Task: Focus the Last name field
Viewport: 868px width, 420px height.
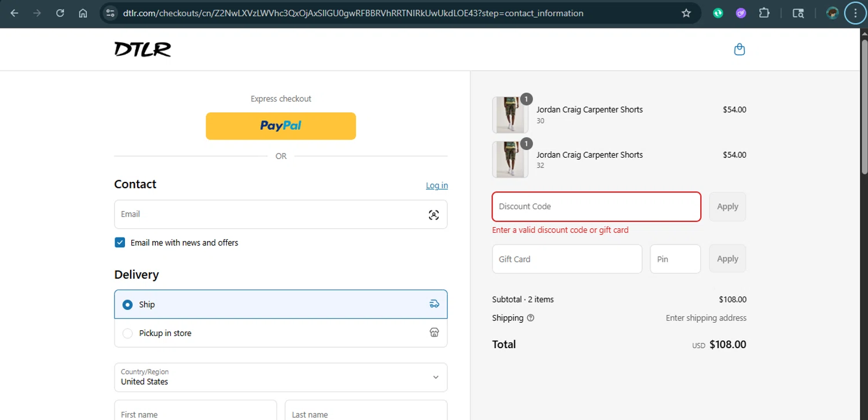Action: [x=366, y=410]
